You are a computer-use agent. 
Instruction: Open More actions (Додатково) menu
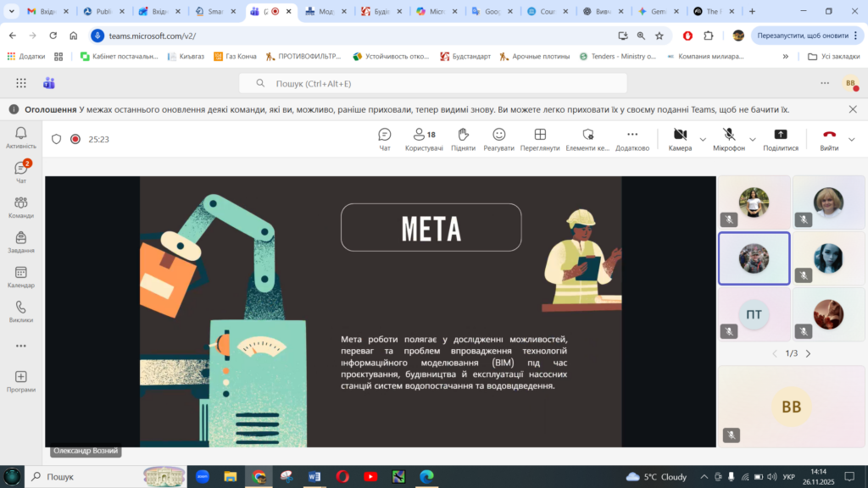click(x=632, y=138)
